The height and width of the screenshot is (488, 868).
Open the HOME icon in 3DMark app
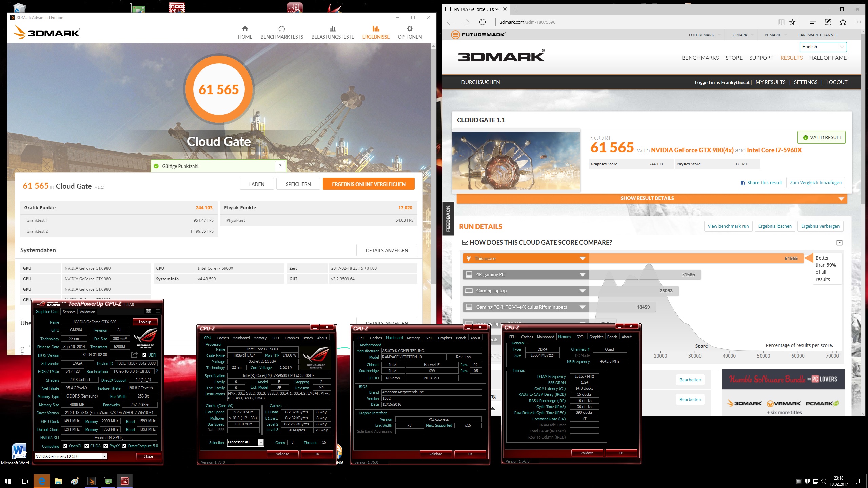[245, 29]
